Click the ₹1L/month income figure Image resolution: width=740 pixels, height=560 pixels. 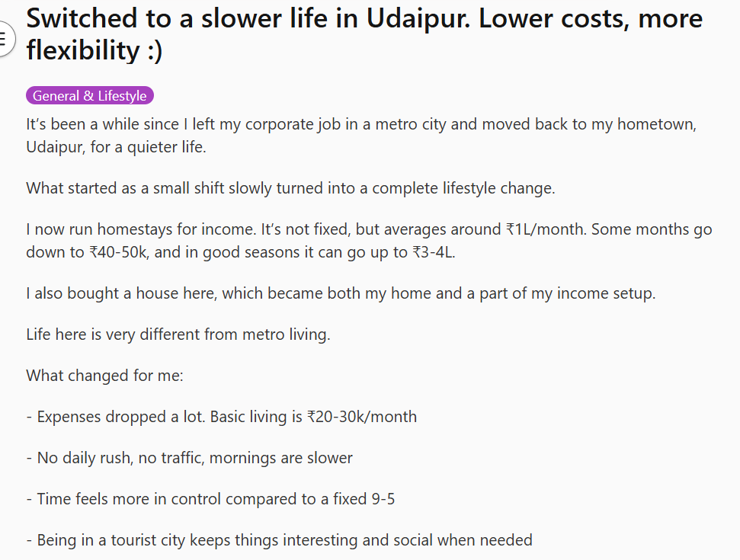click(x=546, y=229)
